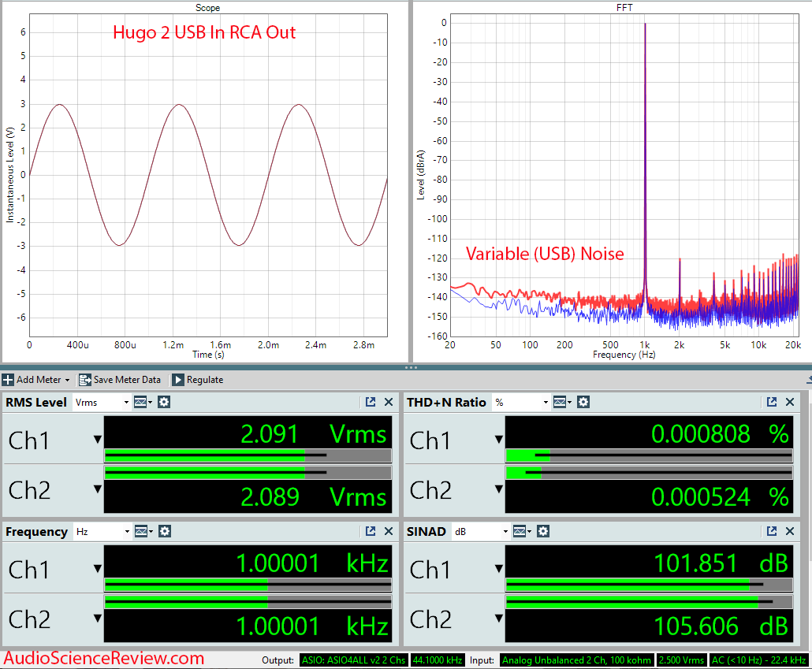812x669 pixels.
Task: Select the Ch1 SINAD reading 101.851 dB
Action: [x=721, y=563]
